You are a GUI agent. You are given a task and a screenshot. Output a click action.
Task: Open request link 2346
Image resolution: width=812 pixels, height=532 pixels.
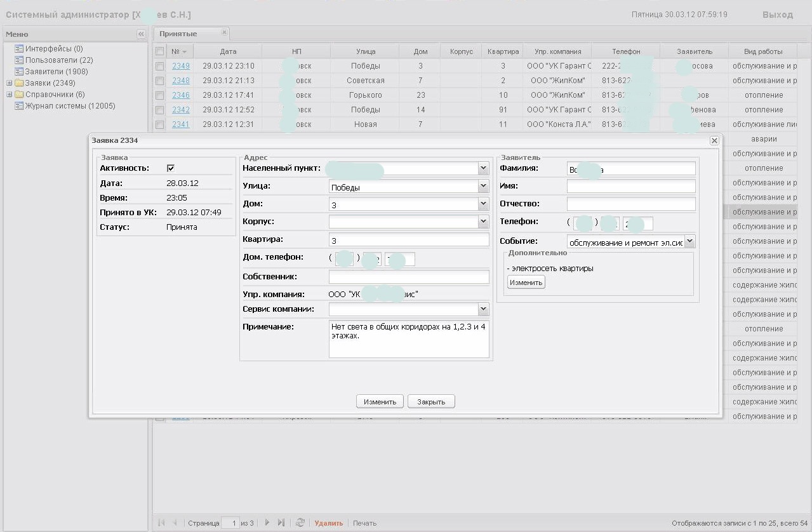[181, 95]
